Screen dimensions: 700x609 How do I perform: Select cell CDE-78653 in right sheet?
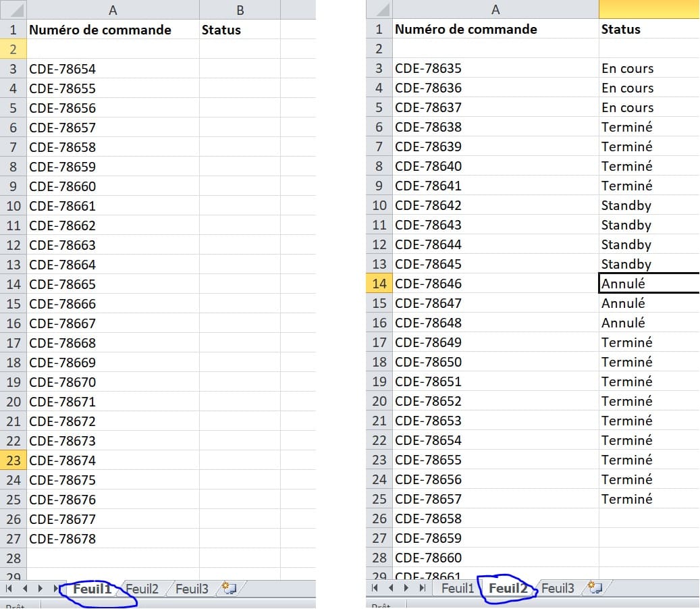click(x=495, y=421)
